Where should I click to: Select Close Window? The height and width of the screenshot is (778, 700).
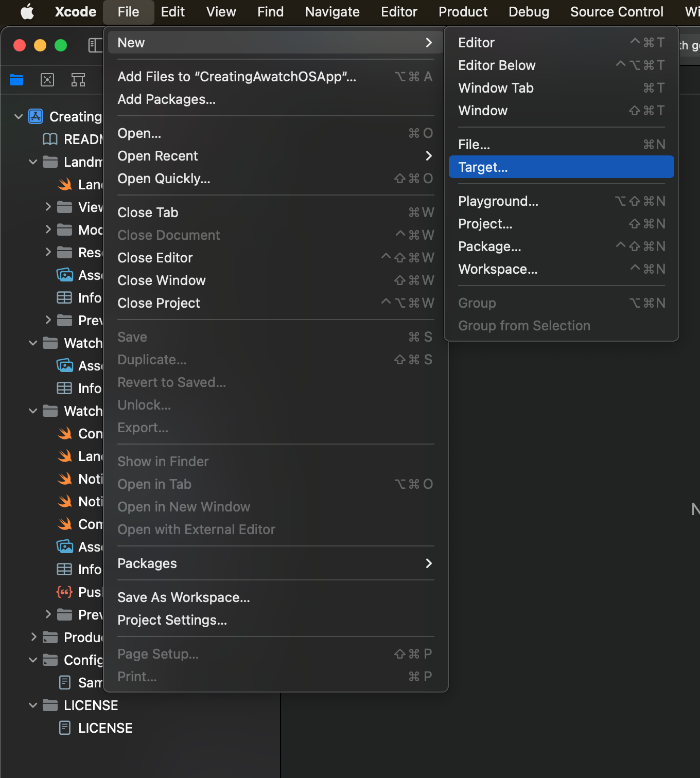coord(276,280)
